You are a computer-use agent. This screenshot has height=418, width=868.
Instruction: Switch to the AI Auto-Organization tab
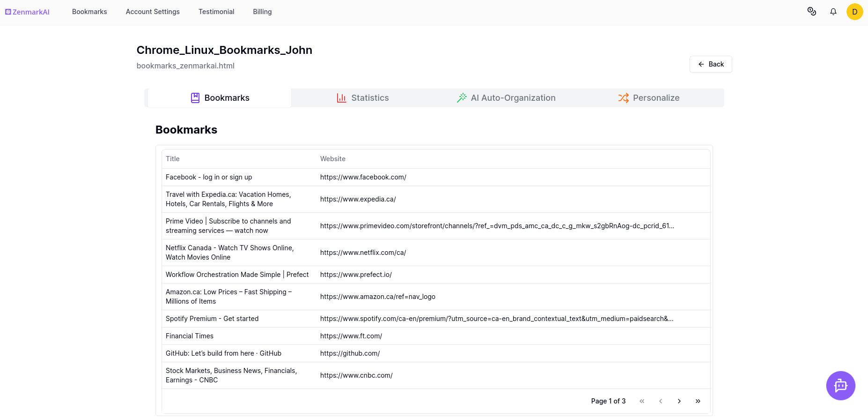tap(506, 98)
